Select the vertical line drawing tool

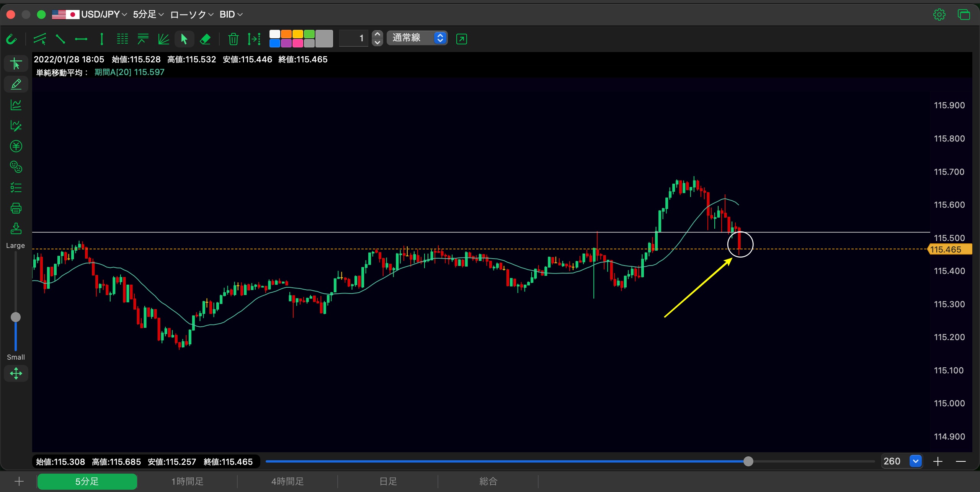click(102, 39)
